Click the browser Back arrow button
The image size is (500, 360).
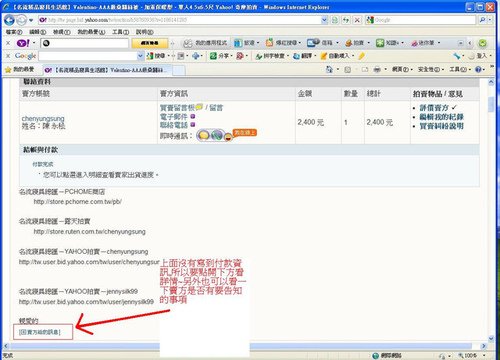pyautogui.click(x=9, y=20)
